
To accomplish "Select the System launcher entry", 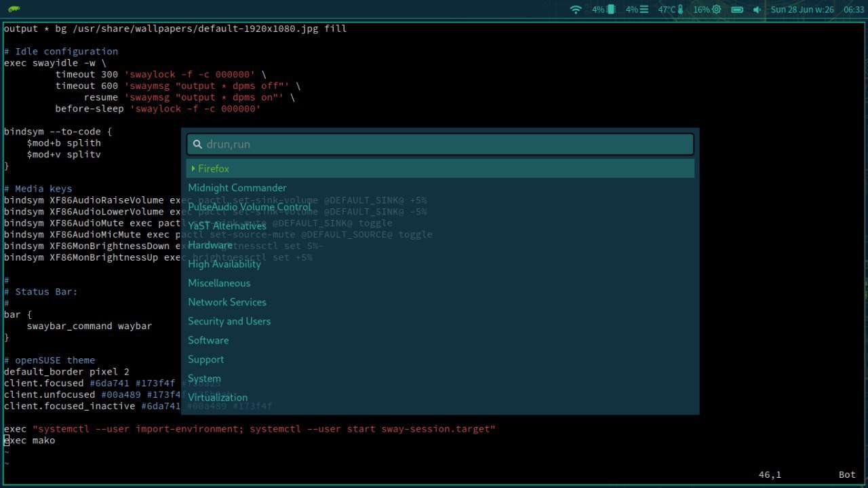I will (440, 378).
